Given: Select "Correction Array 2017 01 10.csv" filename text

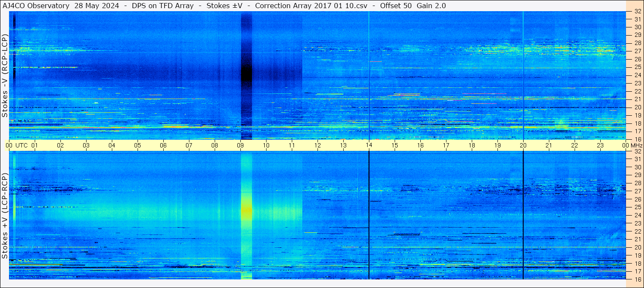Looking at the screenshot, I should coord(312,6).
